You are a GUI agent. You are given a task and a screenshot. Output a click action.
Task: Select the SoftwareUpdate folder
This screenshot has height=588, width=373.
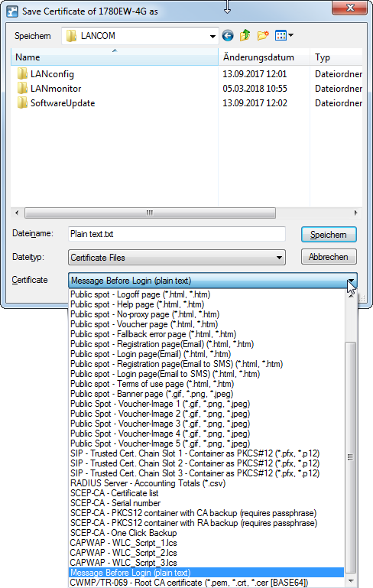tap(57, 103)
